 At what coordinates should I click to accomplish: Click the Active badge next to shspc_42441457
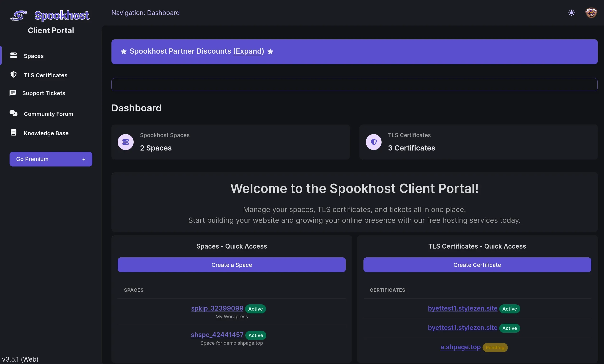[256, 335]
